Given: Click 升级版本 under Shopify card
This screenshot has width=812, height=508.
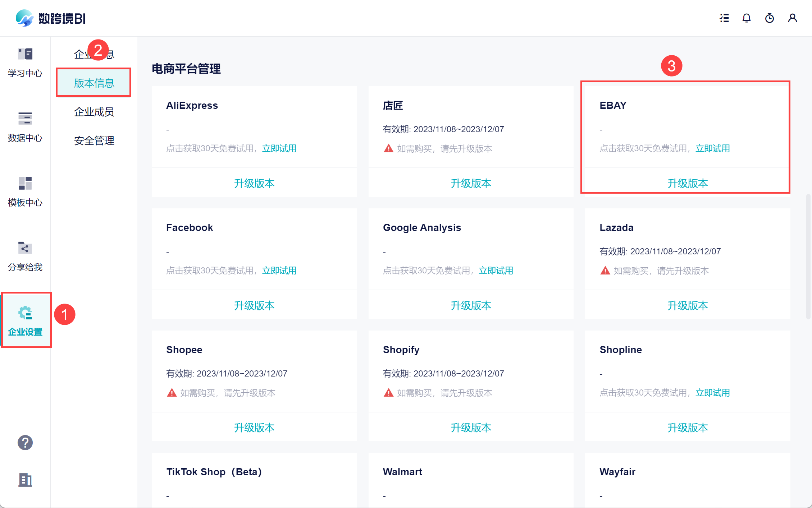Looking at the screenshot, I should [x=471, y=428].
